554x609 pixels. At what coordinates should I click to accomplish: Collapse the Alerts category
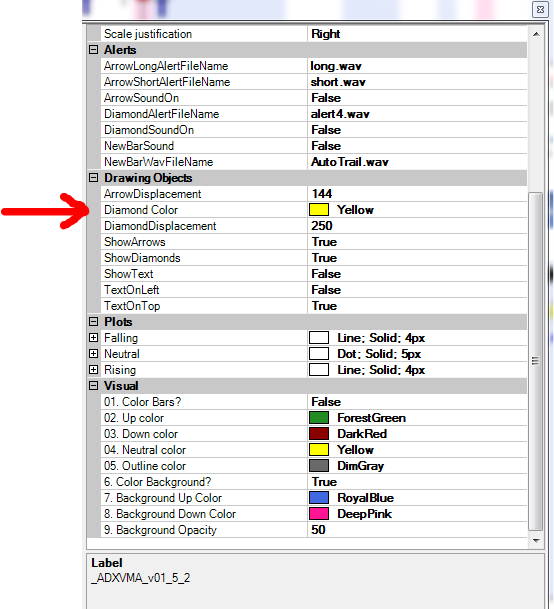pos(93,50)
